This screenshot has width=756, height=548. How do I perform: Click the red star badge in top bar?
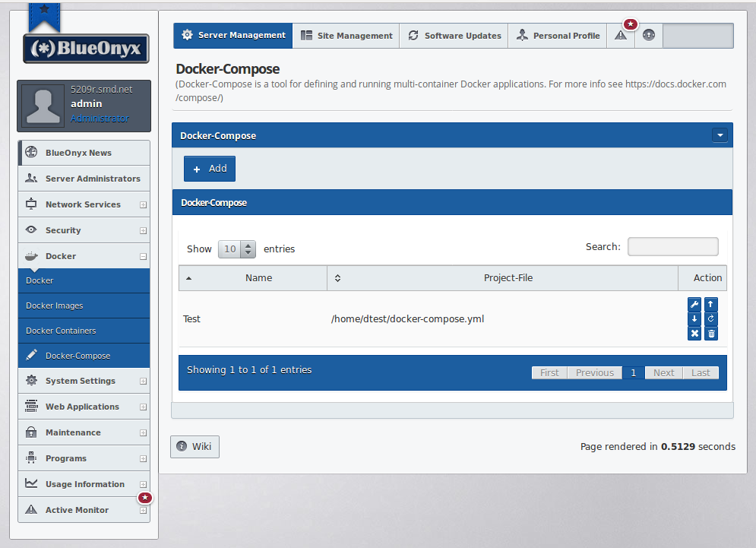tap(630, 24)
